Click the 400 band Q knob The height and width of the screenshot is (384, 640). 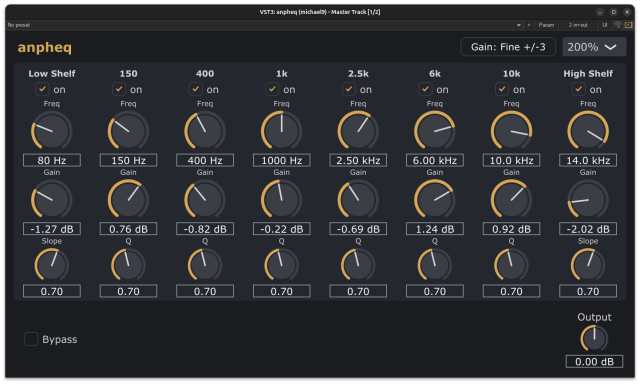(205, 265)
